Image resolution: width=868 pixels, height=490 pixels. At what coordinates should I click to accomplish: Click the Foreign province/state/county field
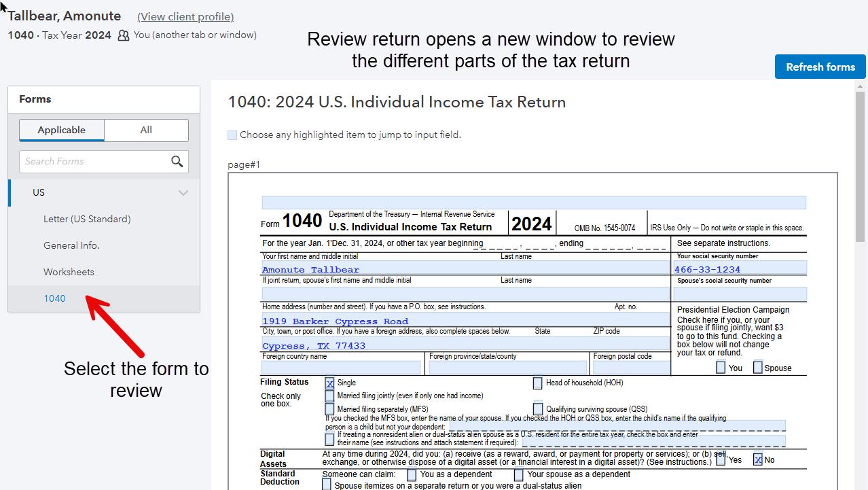[508, 368]
